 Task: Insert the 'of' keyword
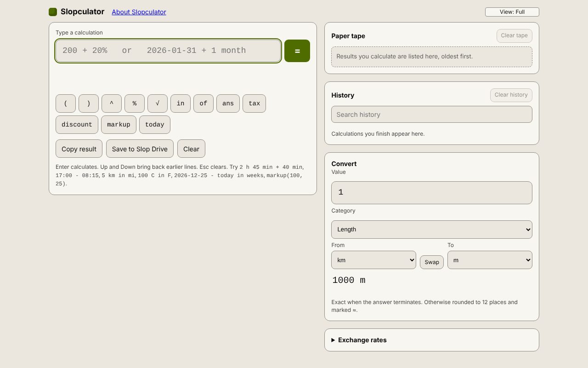(204, 103)
